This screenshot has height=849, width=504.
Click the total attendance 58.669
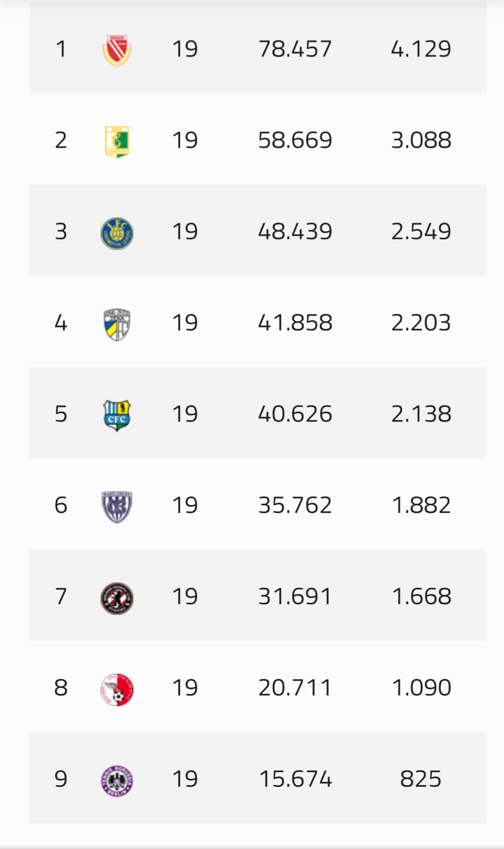(x=295, y=140)
